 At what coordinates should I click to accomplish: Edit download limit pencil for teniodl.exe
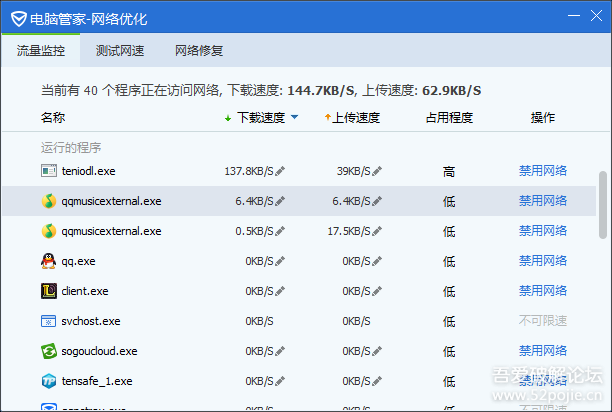tap(280, 171)
